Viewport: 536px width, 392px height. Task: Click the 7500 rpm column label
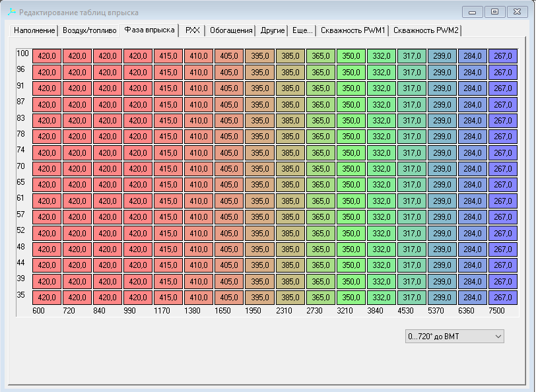496,311
